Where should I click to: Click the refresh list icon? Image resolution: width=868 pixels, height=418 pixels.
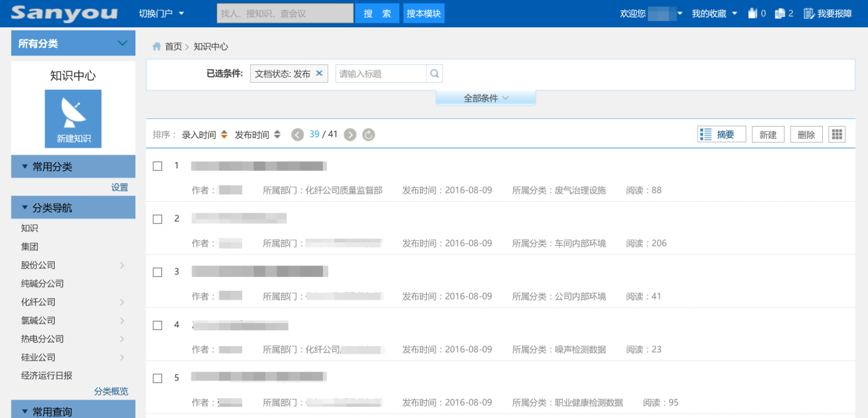[x=369, y=135]
